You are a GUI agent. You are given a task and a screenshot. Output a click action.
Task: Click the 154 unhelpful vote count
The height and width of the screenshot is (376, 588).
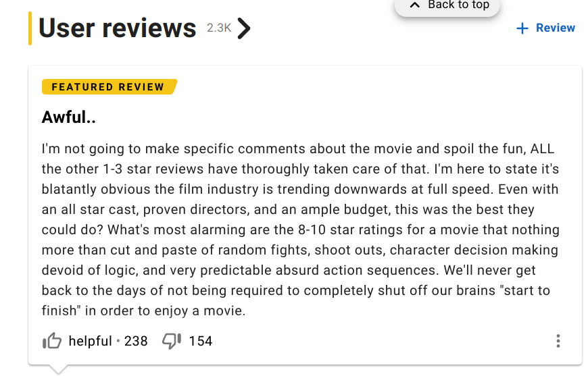pyautogui.click(x=201, y=341)
